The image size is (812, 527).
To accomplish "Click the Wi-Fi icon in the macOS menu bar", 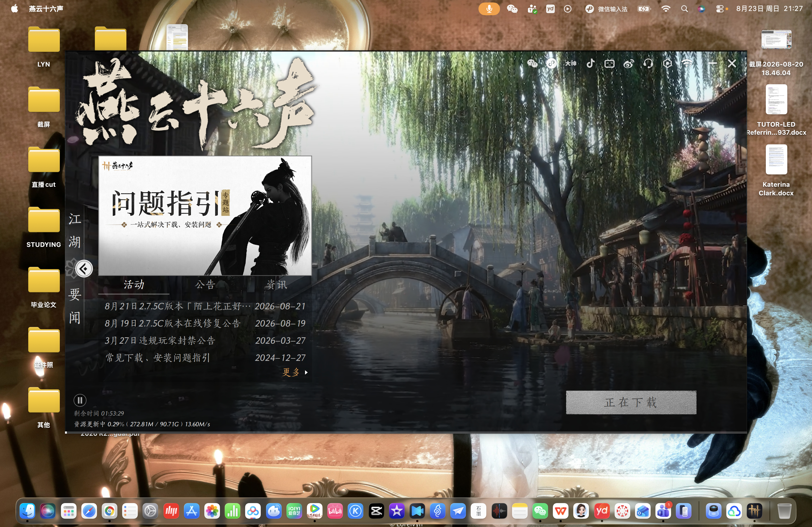I will (x=665, y=9).
